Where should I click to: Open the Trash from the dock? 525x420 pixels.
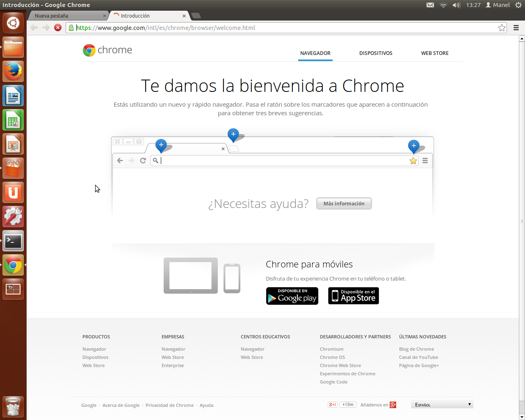pyautogui.click(x=13, y=406)
